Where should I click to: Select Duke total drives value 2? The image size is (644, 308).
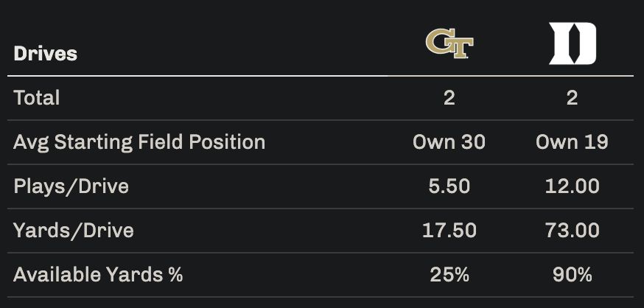[572, 98]
